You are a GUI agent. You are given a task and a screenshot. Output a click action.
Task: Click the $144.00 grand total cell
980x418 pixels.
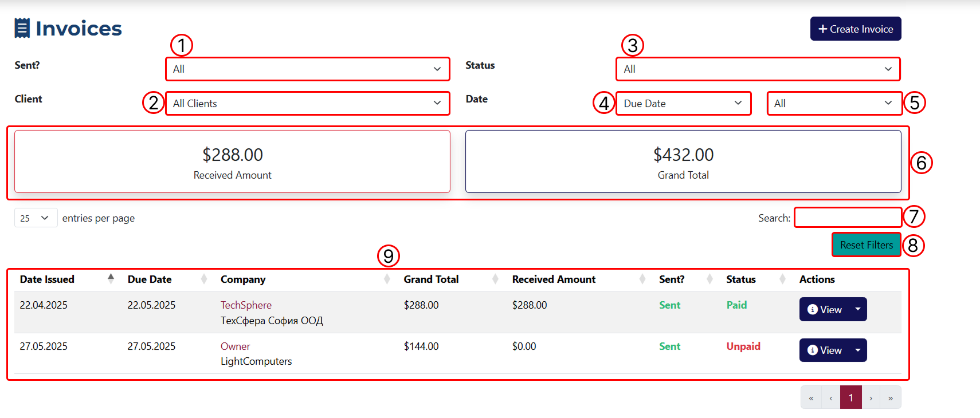tap(421, 346)
